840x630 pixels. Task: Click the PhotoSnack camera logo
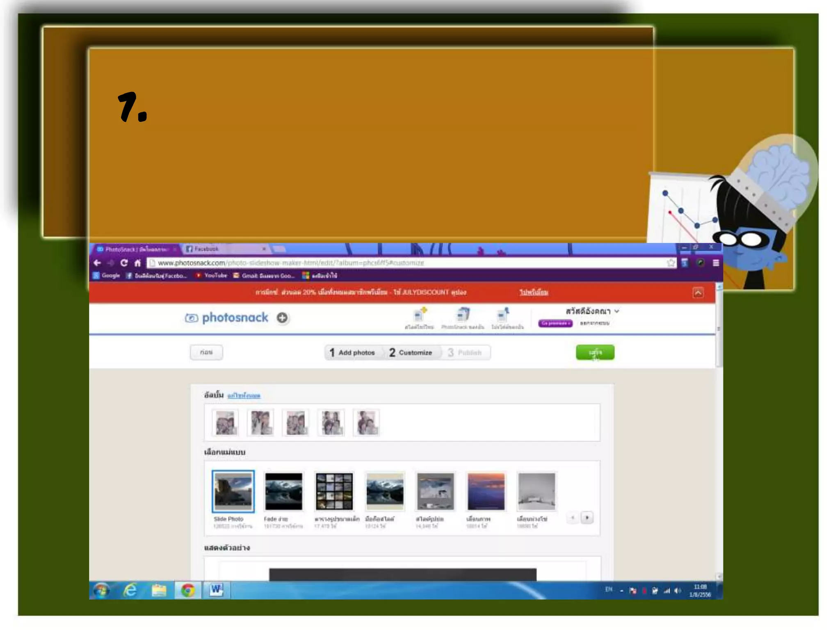pyautogui.click(x=192, y=318)
